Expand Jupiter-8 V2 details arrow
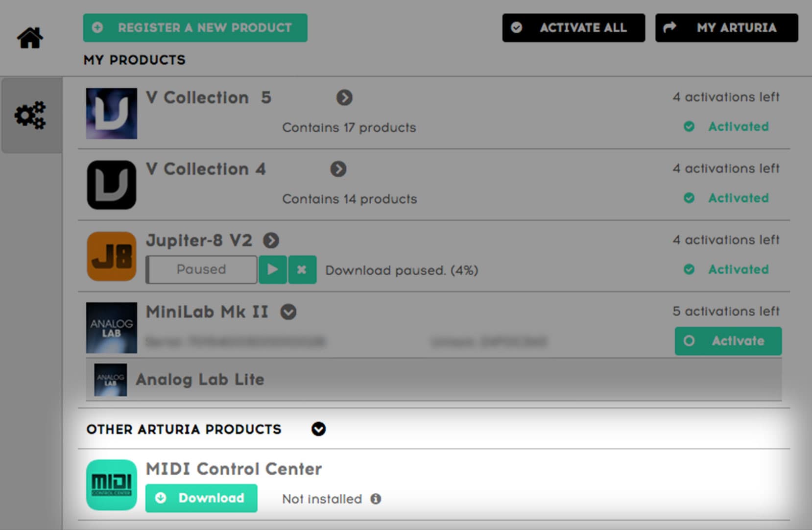This screenshot has width=812, height=530. 271,241
